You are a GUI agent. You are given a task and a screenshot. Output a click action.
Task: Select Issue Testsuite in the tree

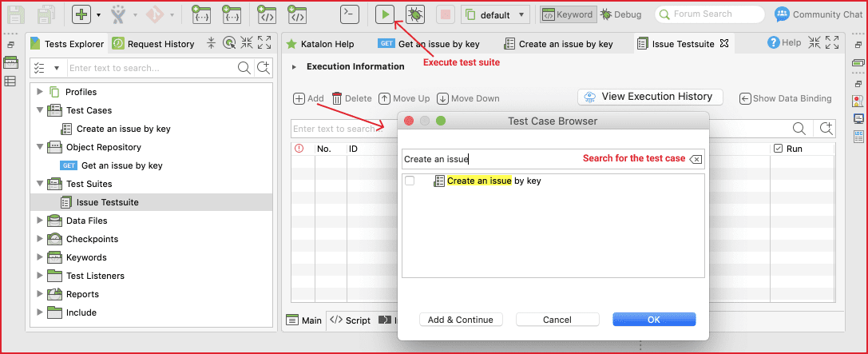click(x=107, y=202)
